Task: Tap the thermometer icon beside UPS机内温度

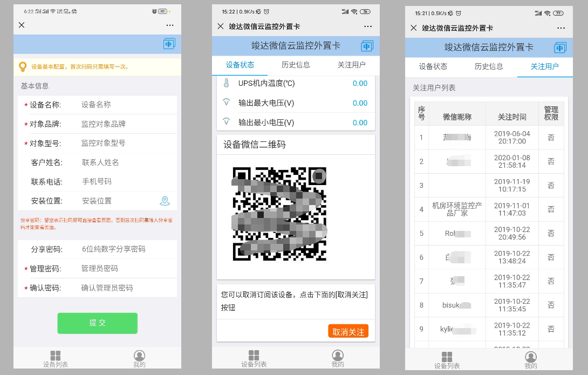Action: 227,83
